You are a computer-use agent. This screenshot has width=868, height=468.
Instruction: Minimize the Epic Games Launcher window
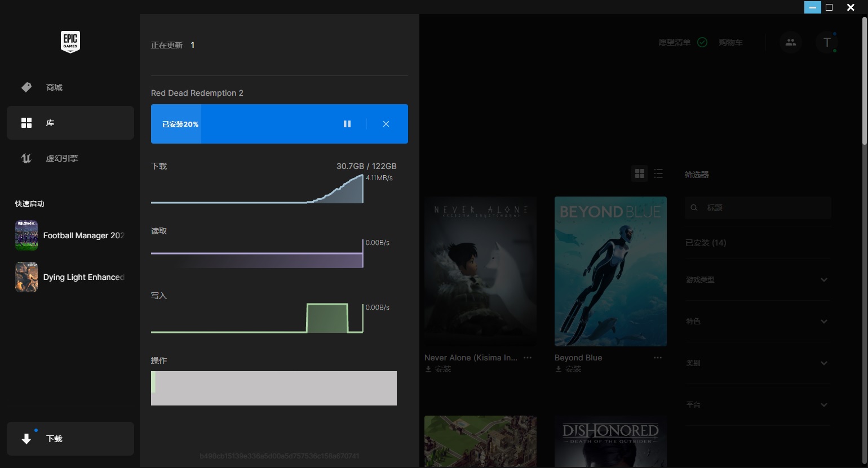coord(813,7)
